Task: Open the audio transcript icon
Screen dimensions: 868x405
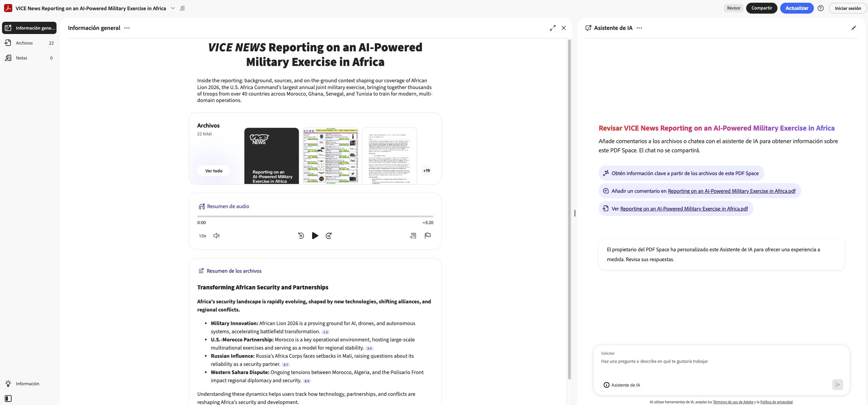Action: tap(413, 236)
